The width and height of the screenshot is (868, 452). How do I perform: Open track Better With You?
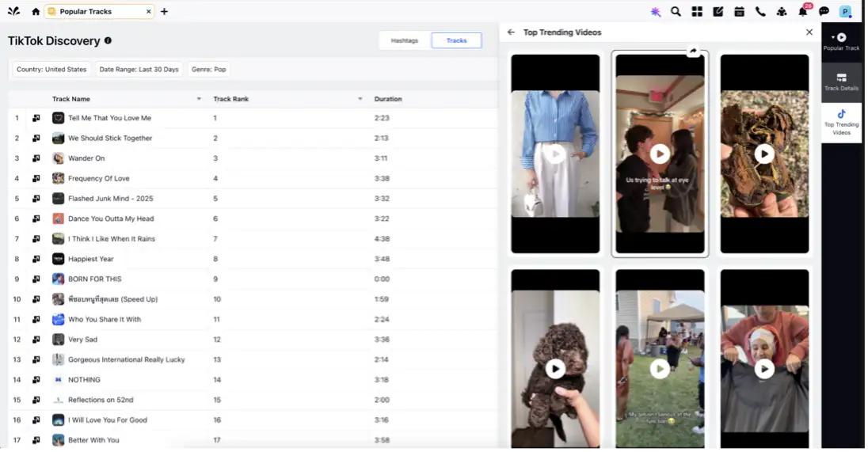93,440
